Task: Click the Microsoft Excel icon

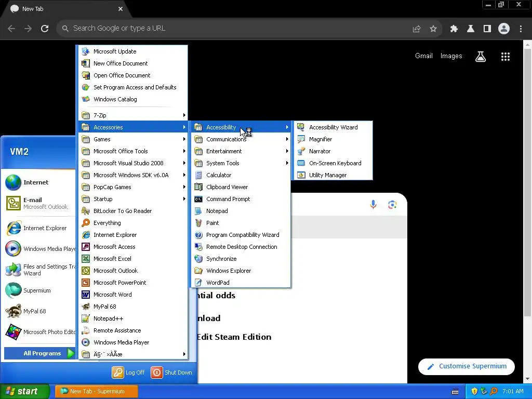Action: [x=86, y=259]
